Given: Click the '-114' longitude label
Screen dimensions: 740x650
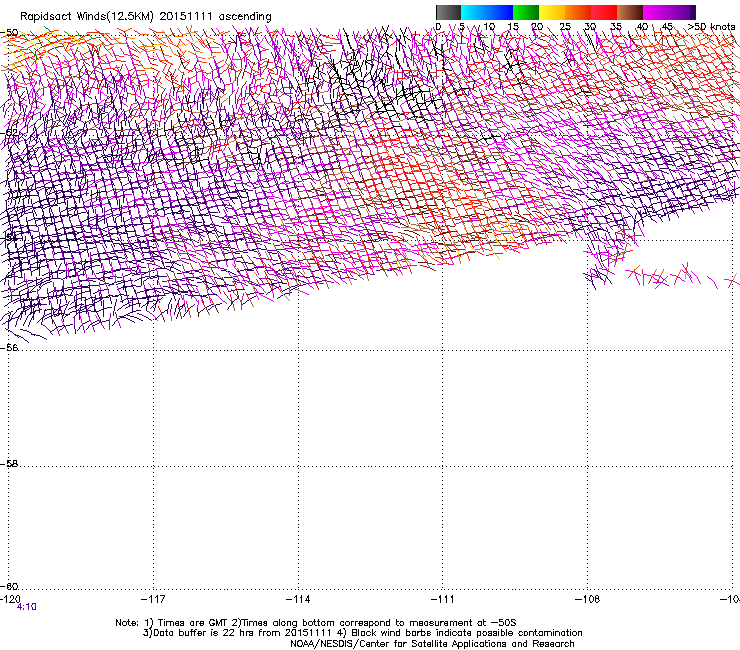Looking at the screenshot, I should point(298,599).
